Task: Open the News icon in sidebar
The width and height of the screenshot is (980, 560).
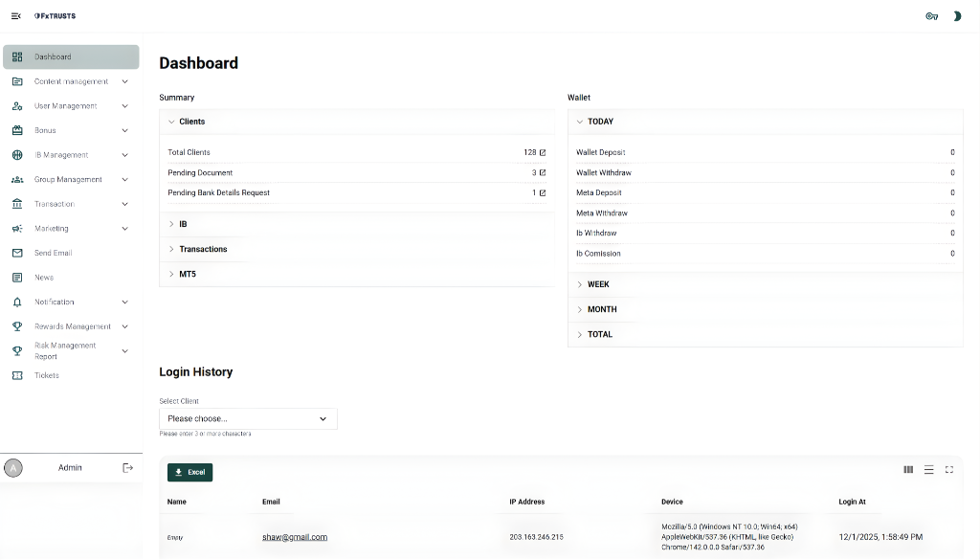Action: pos(16,277)
